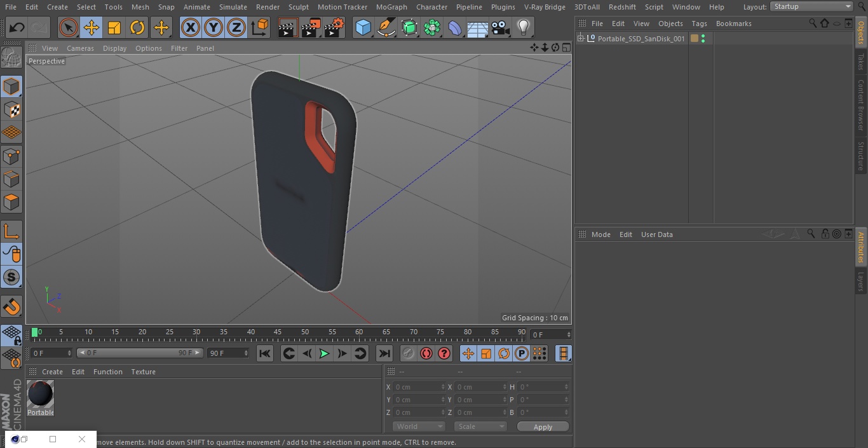Toggle the viewport Solo S button
868x448 pixels.
11,277
